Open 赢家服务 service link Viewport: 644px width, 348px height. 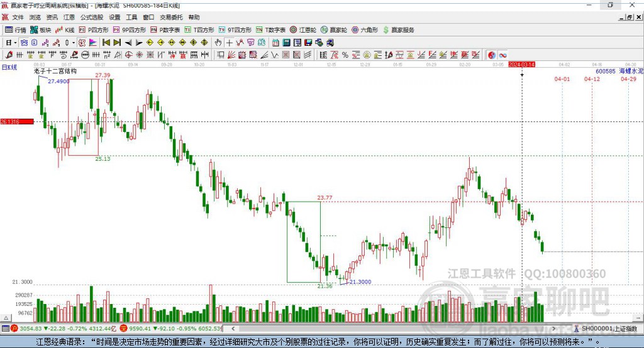click(398, 30)
